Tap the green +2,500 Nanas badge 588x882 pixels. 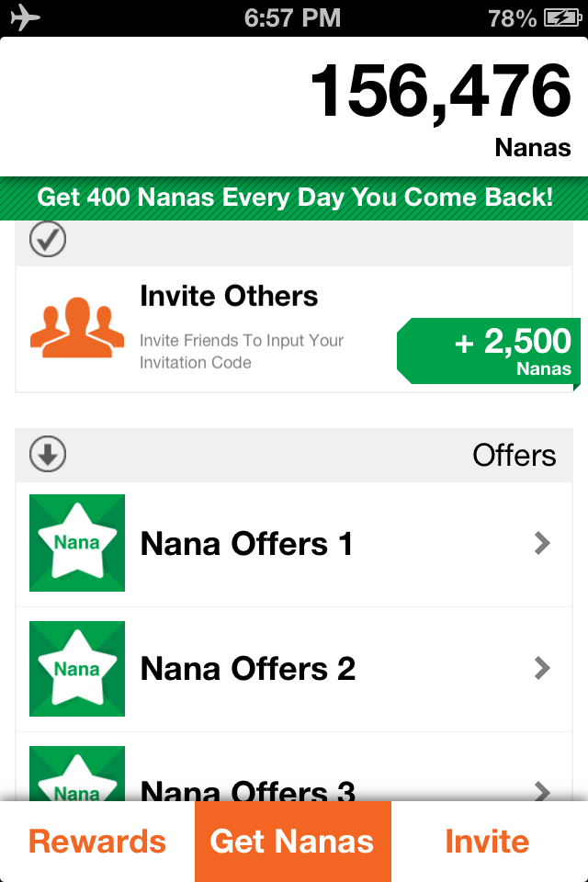tap(488, 351)
